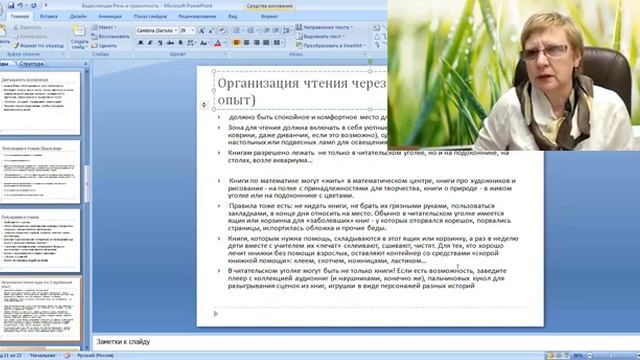Decrease the list indent level
The height and width of the screenshot is (360, 640).
click(x=267, y=31)
